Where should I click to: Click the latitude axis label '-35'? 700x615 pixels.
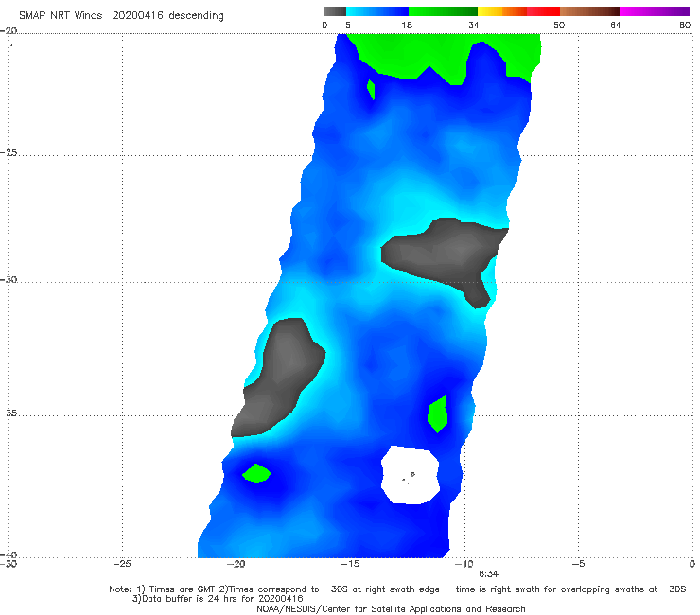(x=9, y=413)
